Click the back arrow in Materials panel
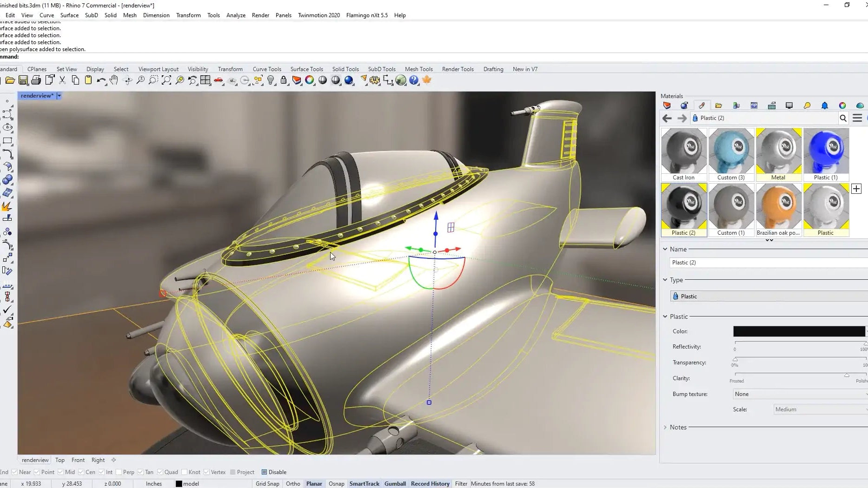The width and height of the screenshot is (868, 488). 667,118
